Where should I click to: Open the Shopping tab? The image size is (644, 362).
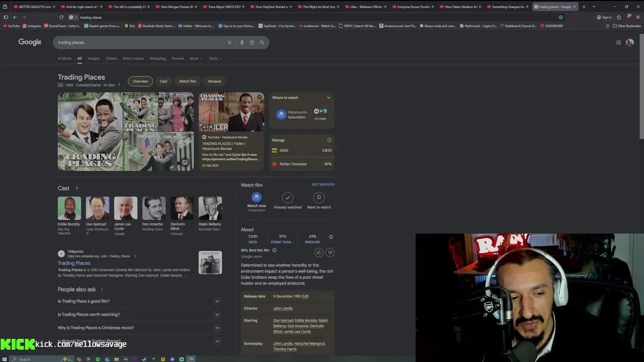pos(157,58)
